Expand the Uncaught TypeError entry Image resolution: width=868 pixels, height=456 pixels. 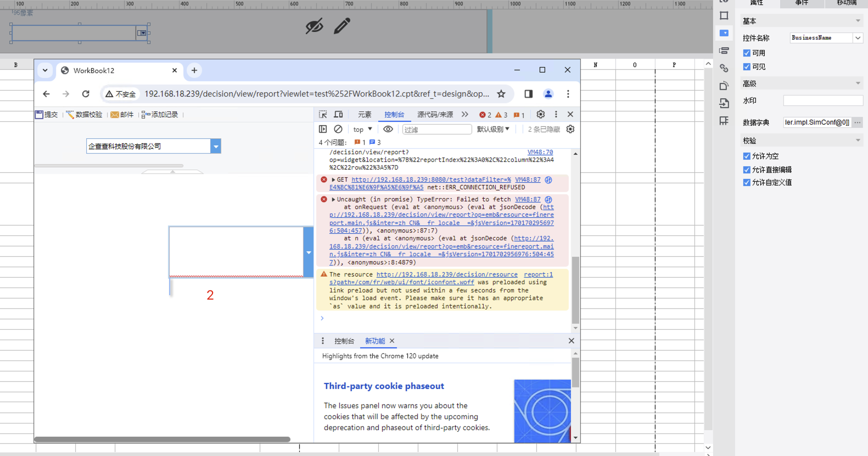click(333, 199)
